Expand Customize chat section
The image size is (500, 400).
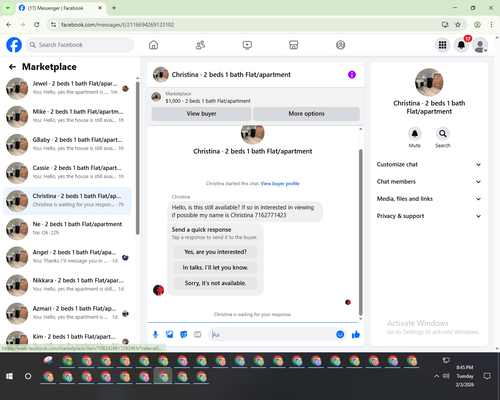click(429, 164)
